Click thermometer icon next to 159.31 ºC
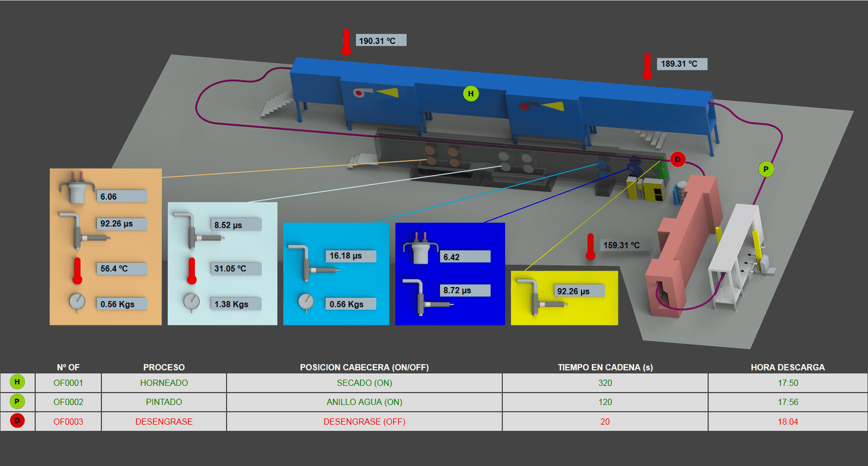 (590, 247)
